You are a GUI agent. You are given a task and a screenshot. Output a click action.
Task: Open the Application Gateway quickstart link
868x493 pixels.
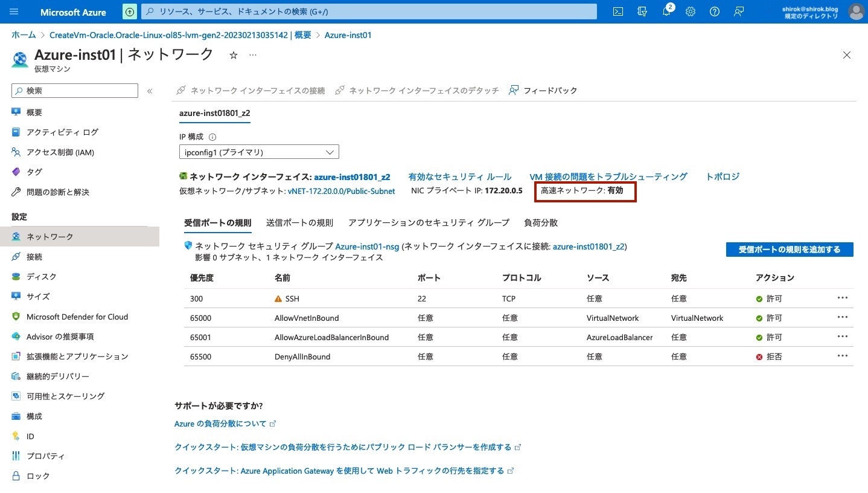click(344, 471)
